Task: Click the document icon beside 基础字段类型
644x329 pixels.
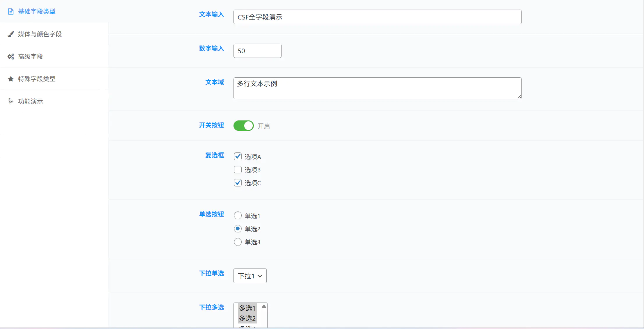Action: pyautogui.click(x=11, y=12)
